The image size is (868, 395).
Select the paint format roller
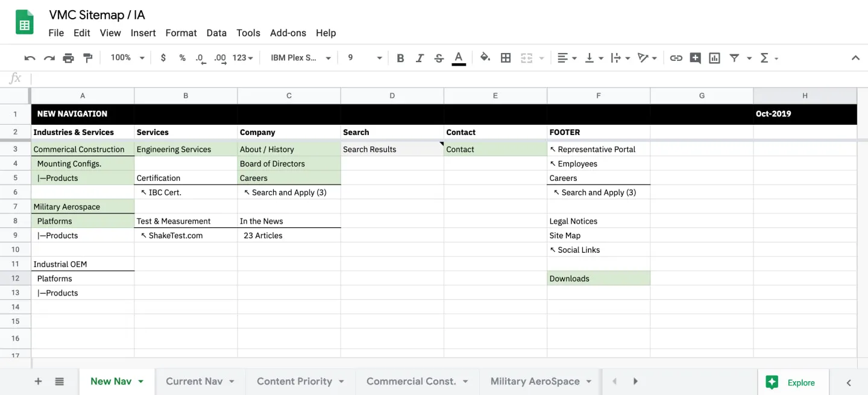[87, 58]
